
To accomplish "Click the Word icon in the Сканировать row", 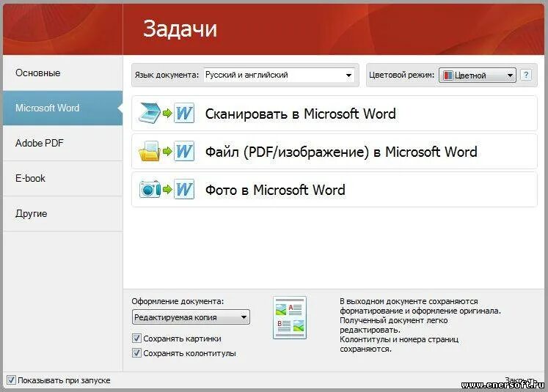I will click(x=184, y=113).
